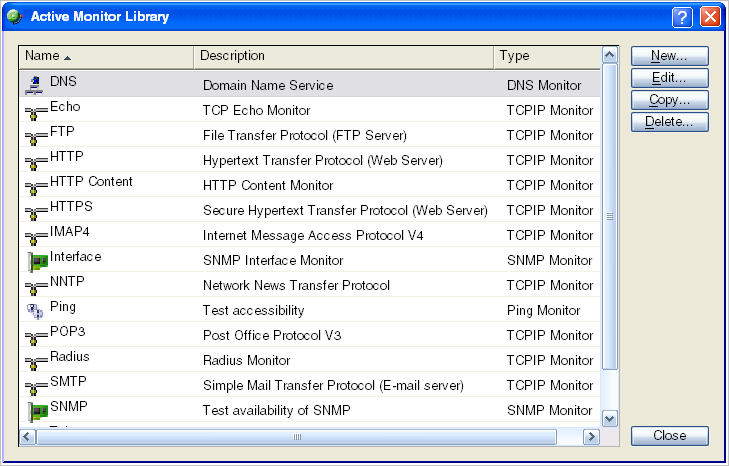Click the HTTP Content row icon
The height and width of the screenshot is (466, 729).
tap(36, 187)
